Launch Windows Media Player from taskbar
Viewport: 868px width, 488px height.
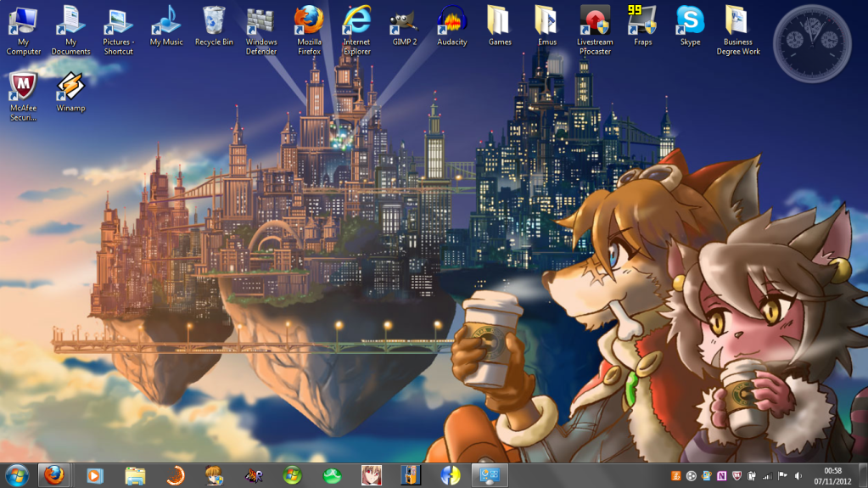coord(95,475)
